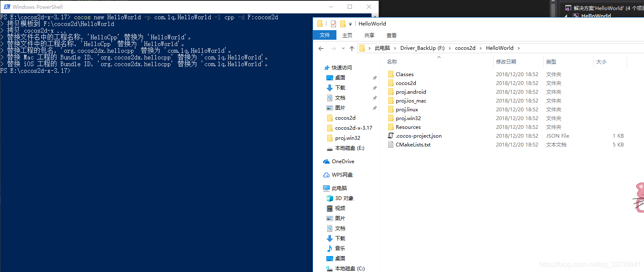644x272 pixels.
Task: Select the proj.ios_mac folder icon
Action: click(x=391, y=100)
